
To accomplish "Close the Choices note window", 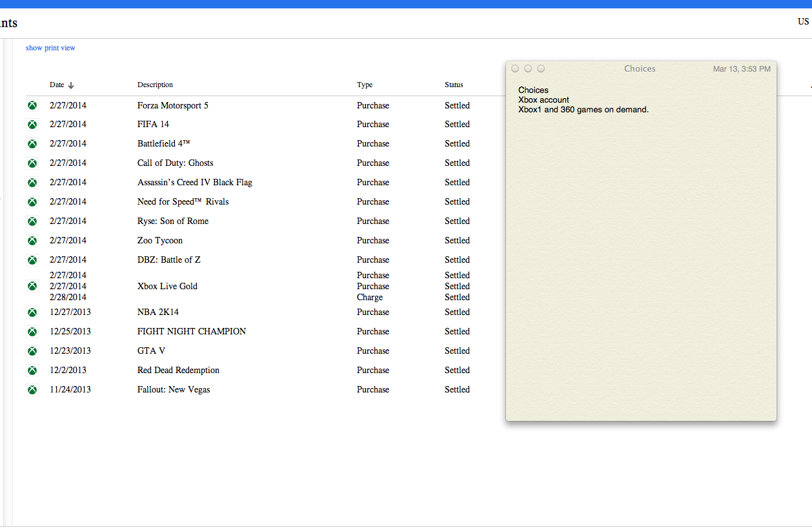I will (x=515, y=68).
